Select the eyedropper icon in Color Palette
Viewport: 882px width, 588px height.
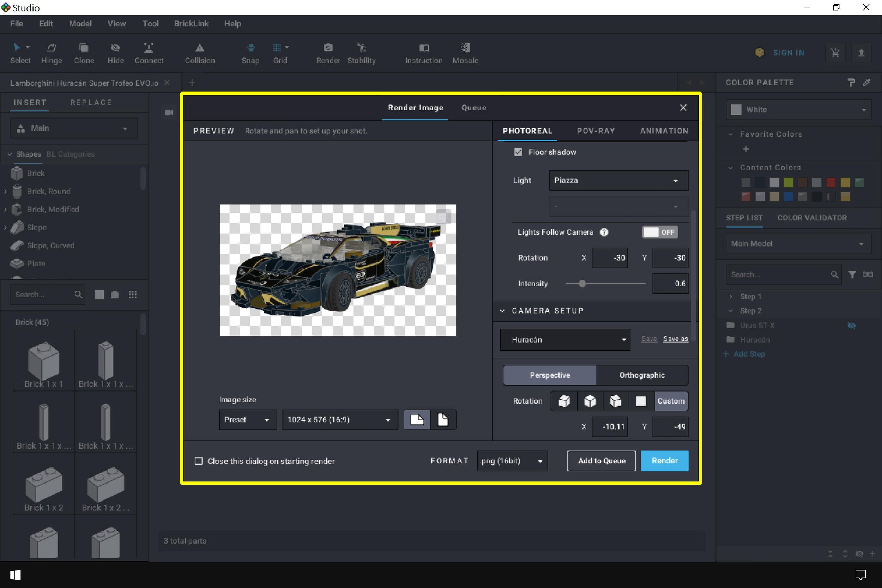tap(866, 83)
